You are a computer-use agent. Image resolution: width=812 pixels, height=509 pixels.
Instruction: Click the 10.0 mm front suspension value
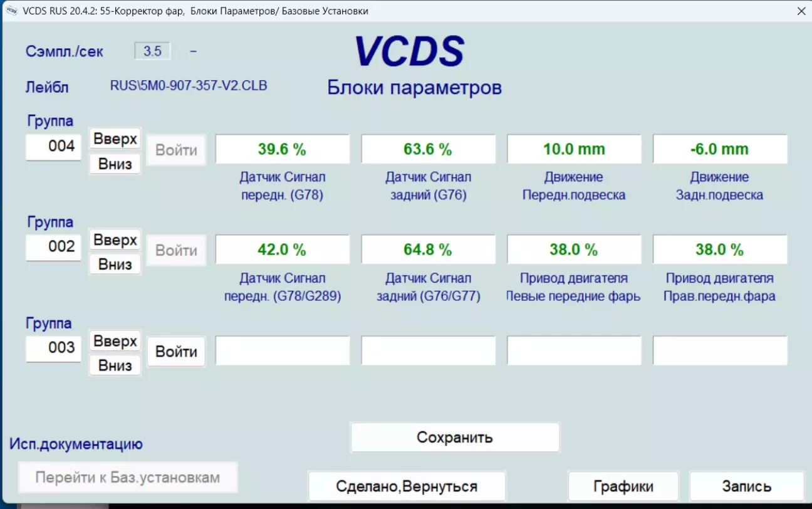pos(574,149)
